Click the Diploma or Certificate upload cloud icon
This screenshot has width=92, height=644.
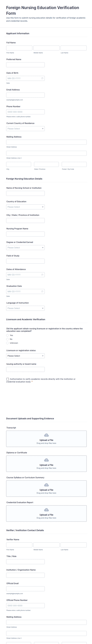46,460
